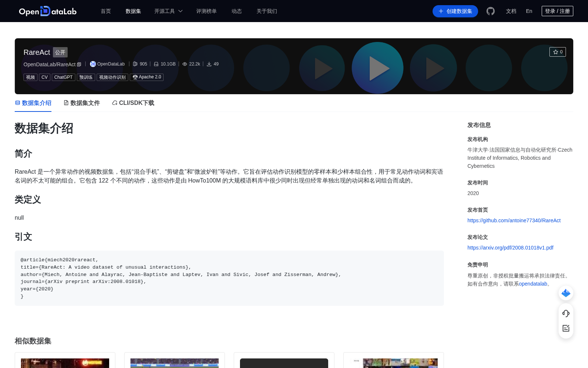The width and height of the screenshot is (588, 368).
Task: Open the 数据集 nav item
Action: (x=133, y=11)
